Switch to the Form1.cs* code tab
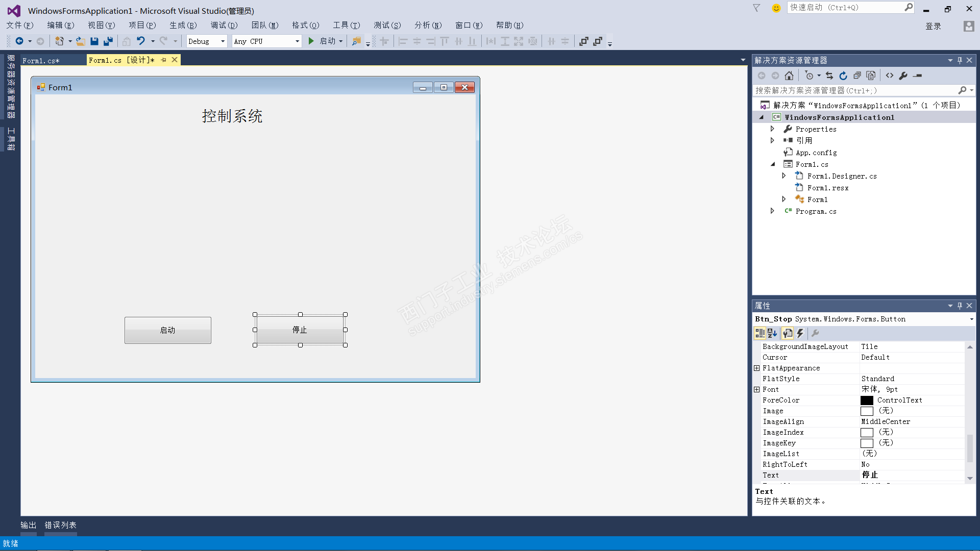980x551 pixels. [x=41, y=60]
